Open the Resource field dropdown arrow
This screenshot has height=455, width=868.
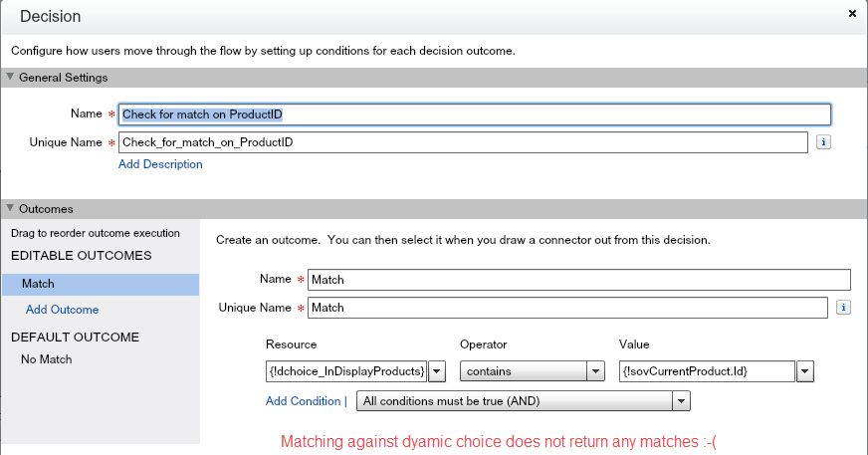point(436,371)
